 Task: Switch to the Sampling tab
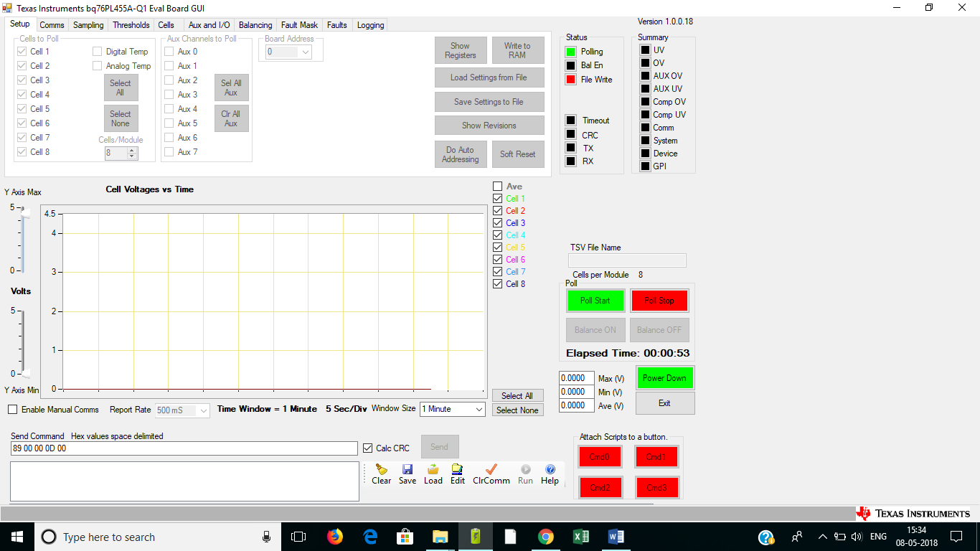click(x=88, y=25)
